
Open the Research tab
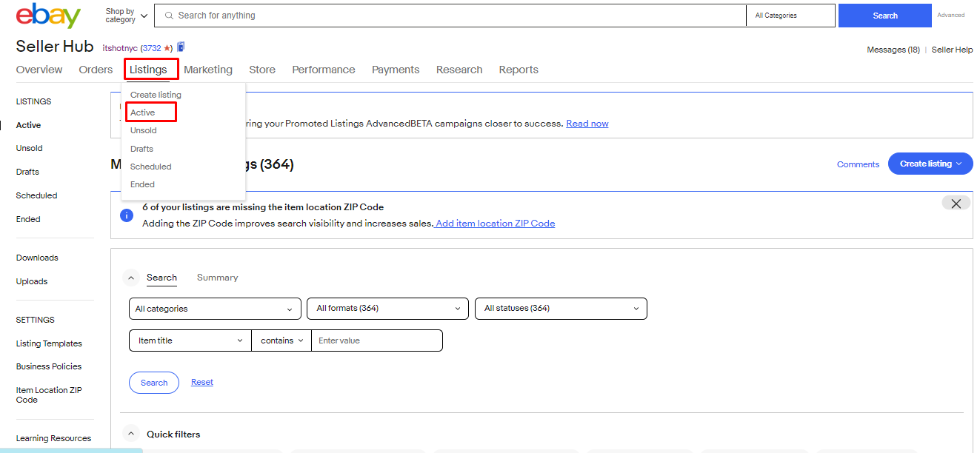pos(459,70)
